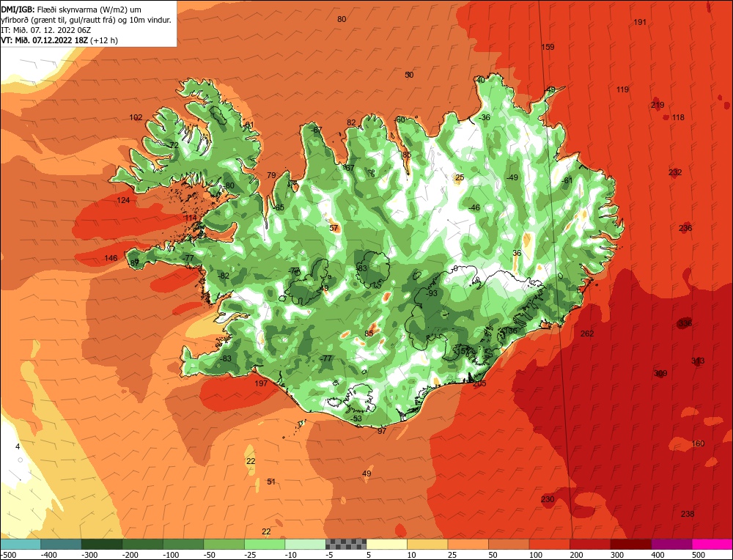Click the map value '80' at the top
733x560 pixels.
(x=342, y=19)
